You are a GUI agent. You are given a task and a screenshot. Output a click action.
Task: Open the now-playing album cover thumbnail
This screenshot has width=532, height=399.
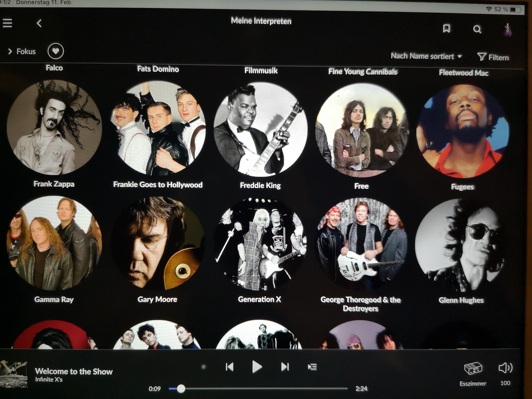click(14, 374)
